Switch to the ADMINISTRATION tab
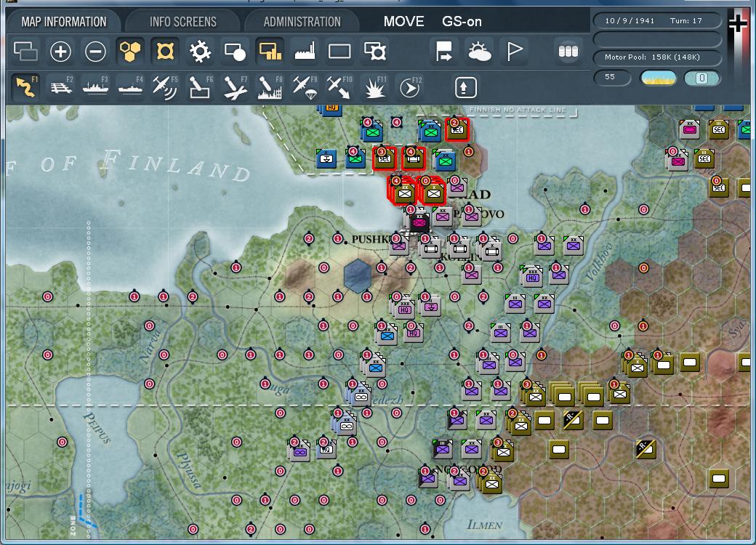 301,21
